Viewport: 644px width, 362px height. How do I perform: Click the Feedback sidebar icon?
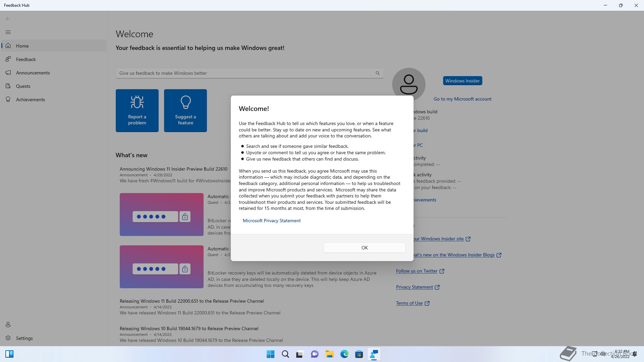tap(8, 59)
